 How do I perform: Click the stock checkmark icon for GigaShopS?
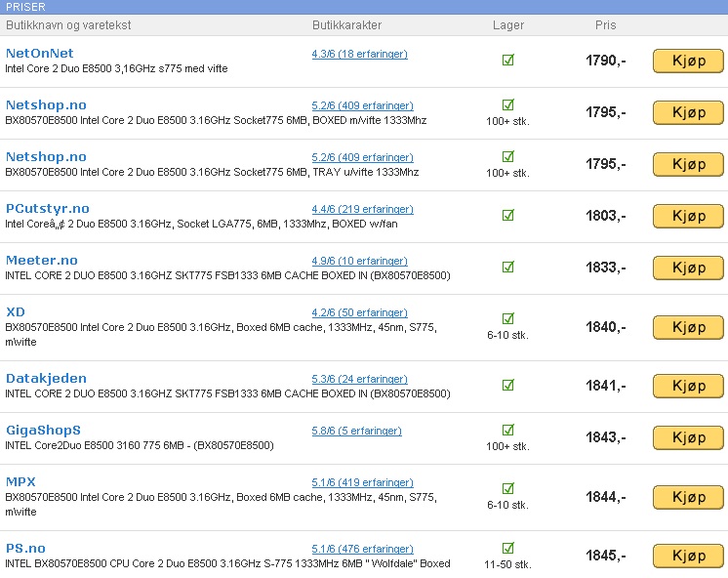pyautogui.click(x=507, y=430)
